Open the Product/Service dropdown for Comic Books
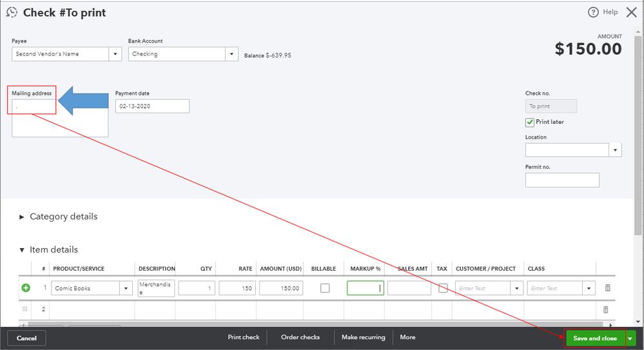 click(126, 288)
